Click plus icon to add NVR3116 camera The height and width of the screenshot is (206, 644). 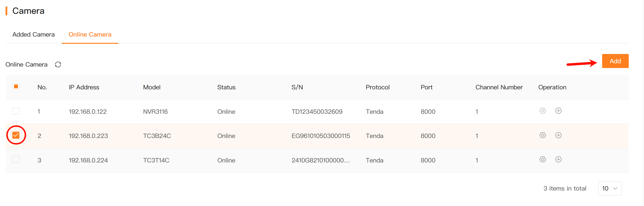(558, 111)
